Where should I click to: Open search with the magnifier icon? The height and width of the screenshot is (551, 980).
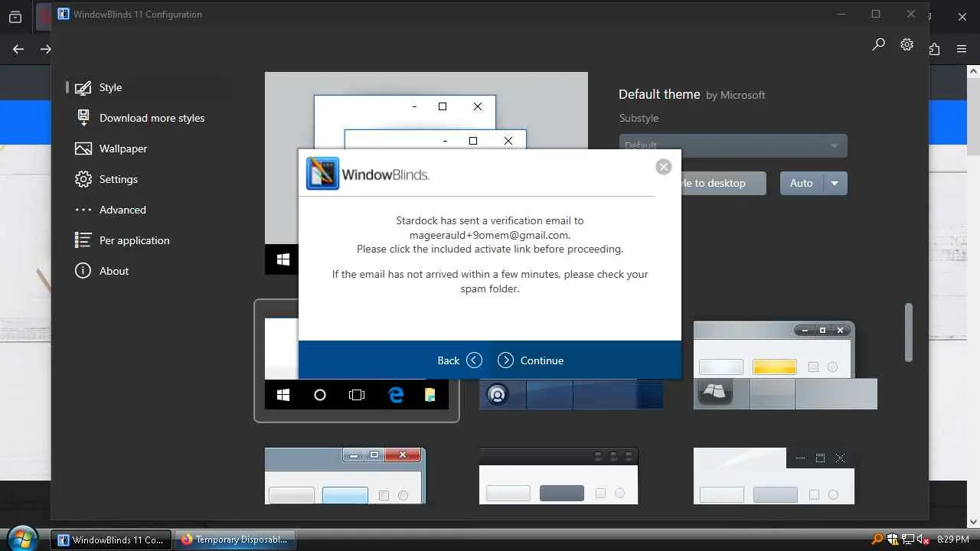(879, 45)
